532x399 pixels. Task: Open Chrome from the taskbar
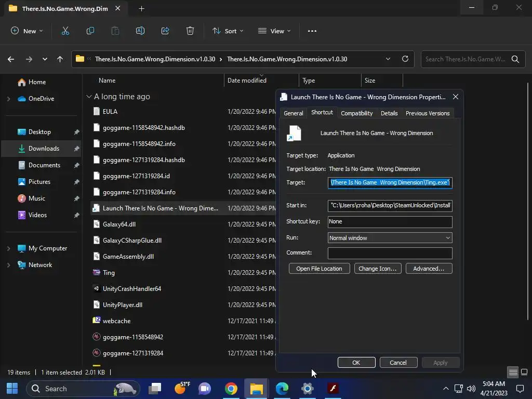[x=231, y=389]
